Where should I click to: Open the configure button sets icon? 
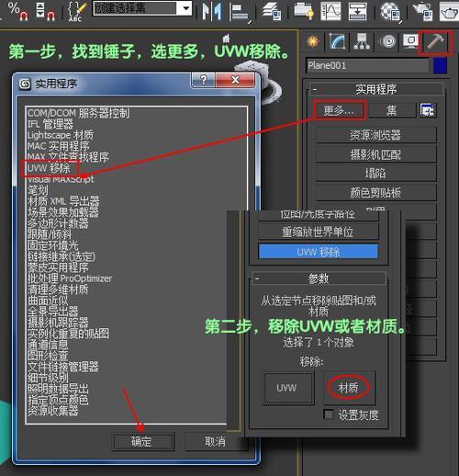point(428,110)
